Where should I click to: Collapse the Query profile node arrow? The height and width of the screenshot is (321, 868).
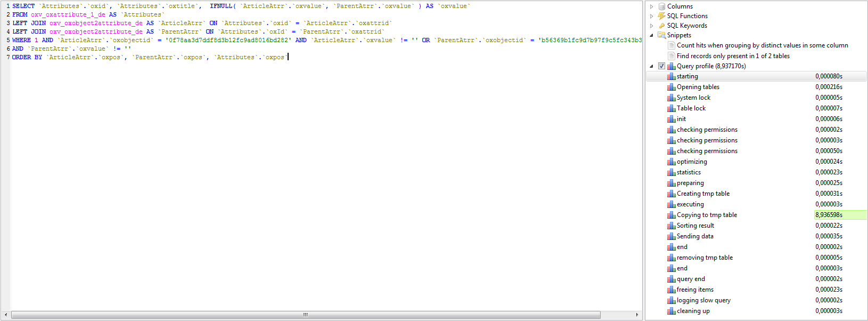pos(651,66)
